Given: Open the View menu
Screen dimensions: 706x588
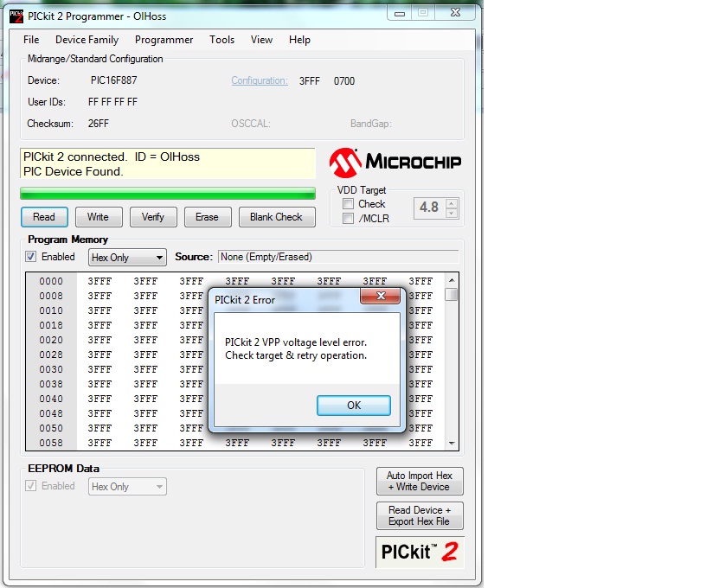Looking at the screenshot, I should click(261, 40).
